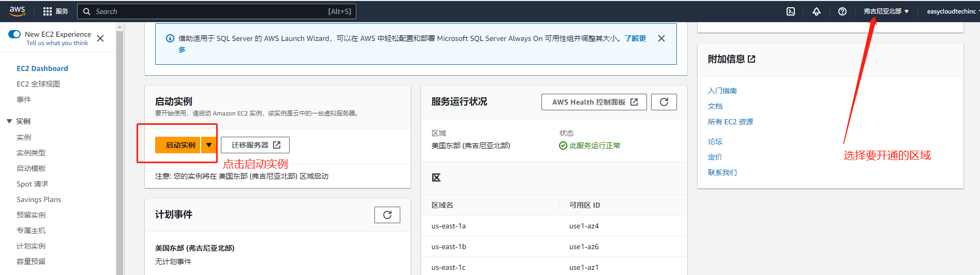Open the 服务 services grid menu

[x=56, y=11]
